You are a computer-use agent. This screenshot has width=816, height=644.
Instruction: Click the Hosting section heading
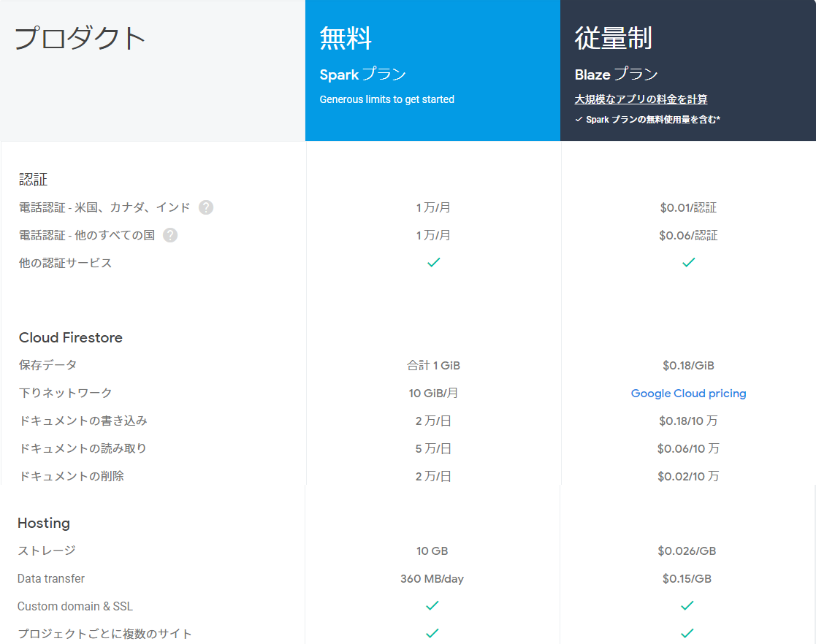click(44, 523)
